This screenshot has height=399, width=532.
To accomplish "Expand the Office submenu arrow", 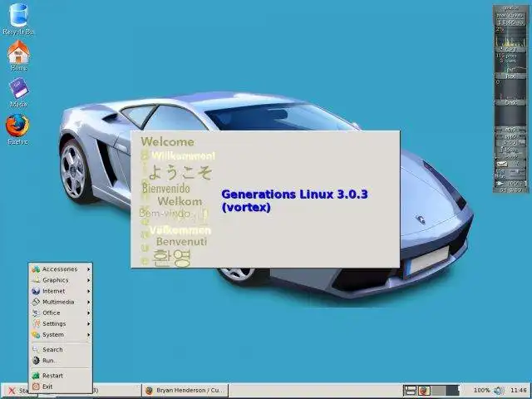I will [x=88, y=313].
